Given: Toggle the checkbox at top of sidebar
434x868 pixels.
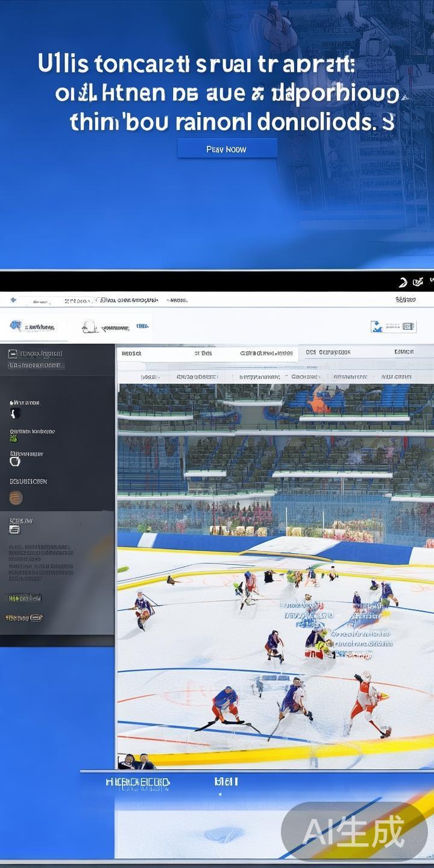Looking at the screenshot, I should pos(13,354).
